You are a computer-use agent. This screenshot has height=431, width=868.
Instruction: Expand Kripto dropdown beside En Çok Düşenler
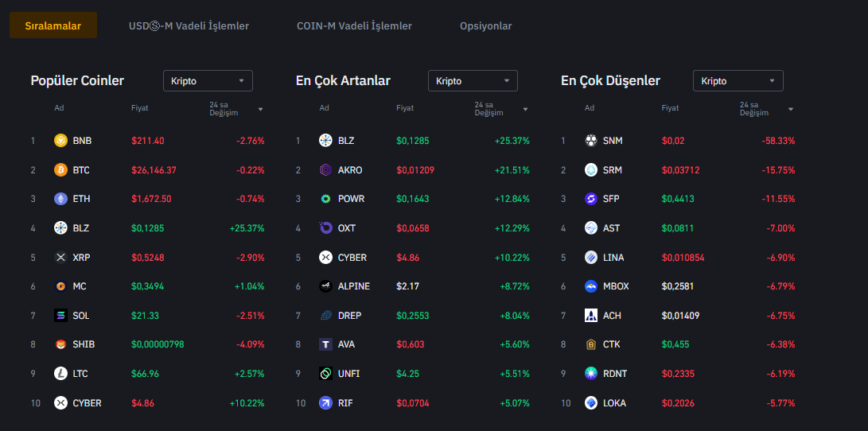738,81
